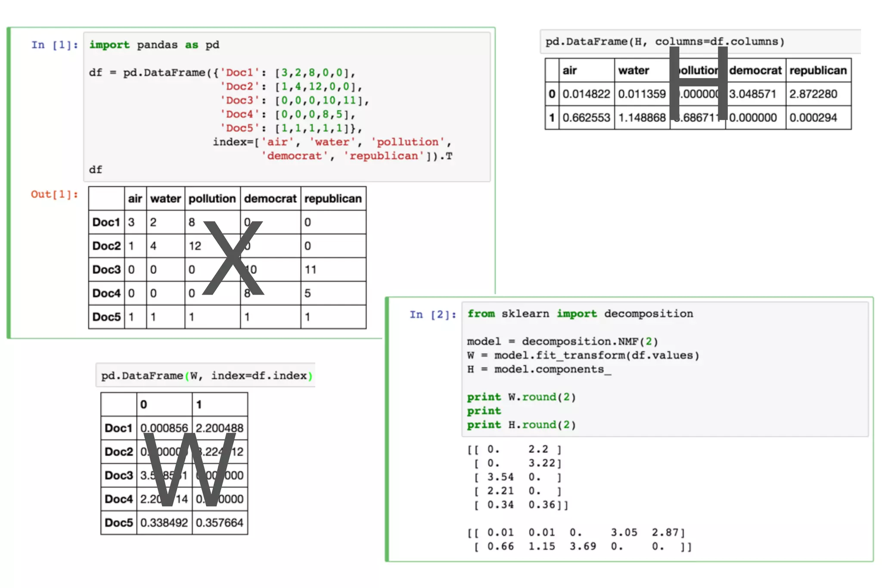Click the large X overlay letter

233,258
